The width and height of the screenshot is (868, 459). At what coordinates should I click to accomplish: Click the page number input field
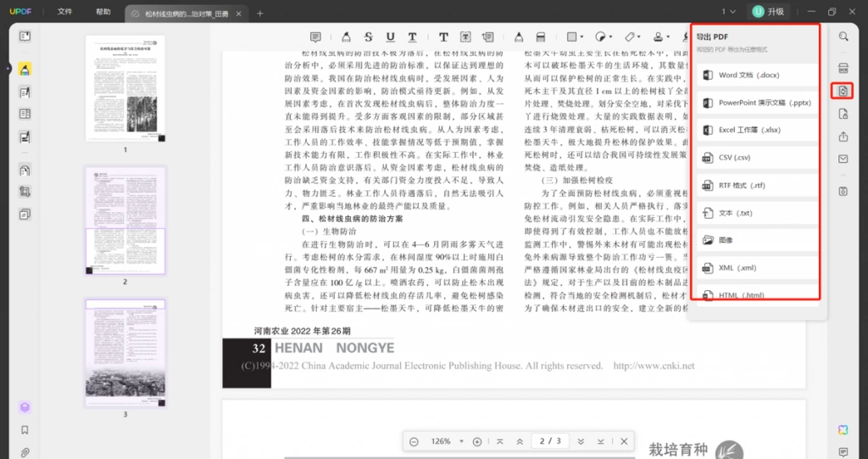pyautogui.click(x=550, y=441)
